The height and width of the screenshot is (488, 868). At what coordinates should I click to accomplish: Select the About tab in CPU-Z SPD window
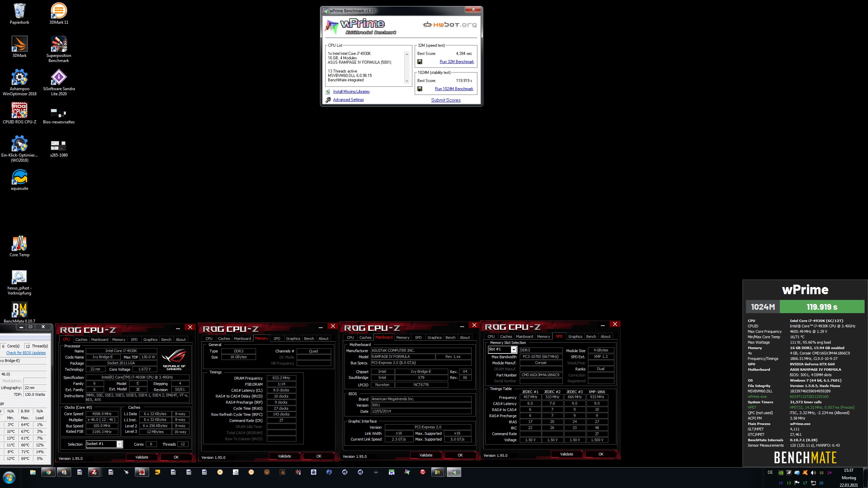pyautogui.click(x=606, y=336)
